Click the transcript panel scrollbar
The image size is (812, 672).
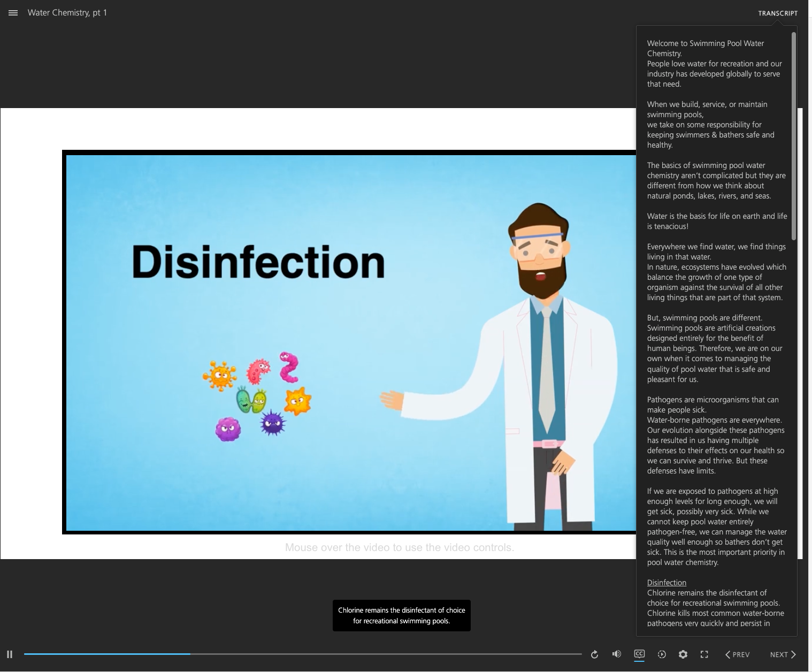click(794, 136)
